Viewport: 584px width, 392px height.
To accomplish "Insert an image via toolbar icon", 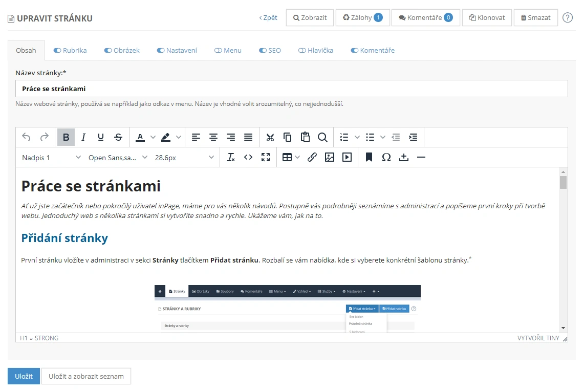I will [x=330, y=158].
